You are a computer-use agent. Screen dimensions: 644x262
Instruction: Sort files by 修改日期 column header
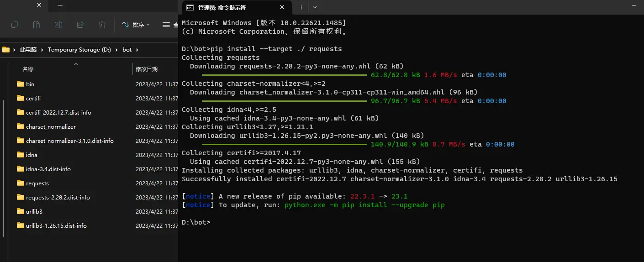(x=146, y=69)
